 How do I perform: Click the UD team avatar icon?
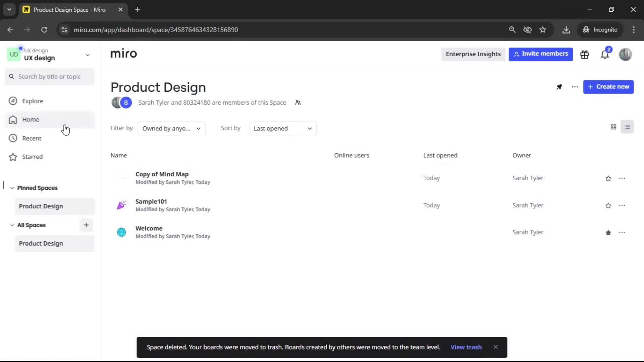coord(14,54)
